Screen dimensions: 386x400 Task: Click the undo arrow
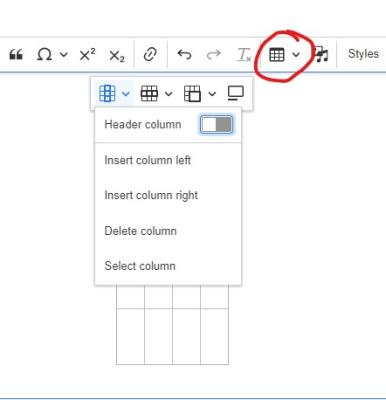(x=184, y=54)
